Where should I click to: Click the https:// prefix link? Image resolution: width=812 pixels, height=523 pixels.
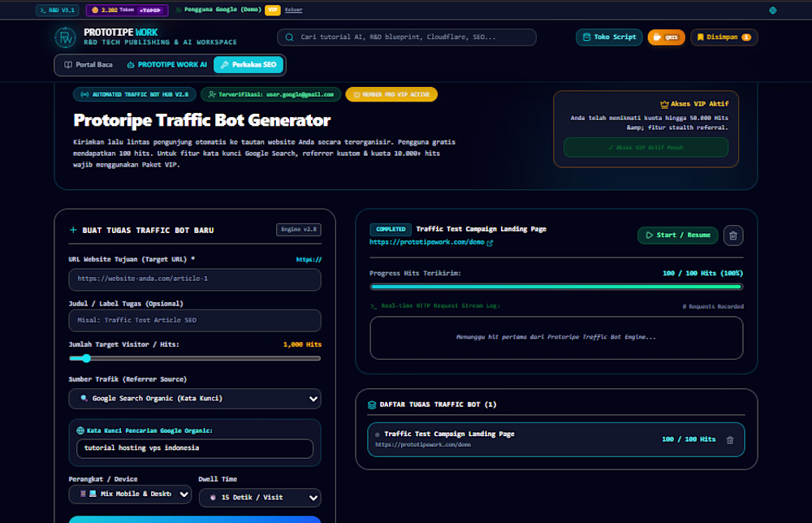pos(309,259)
